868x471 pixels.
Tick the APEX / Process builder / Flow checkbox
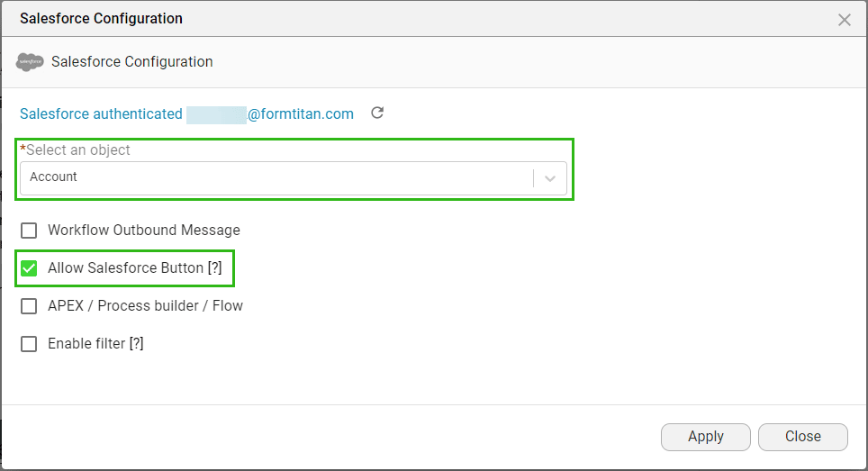pos(30,306)
